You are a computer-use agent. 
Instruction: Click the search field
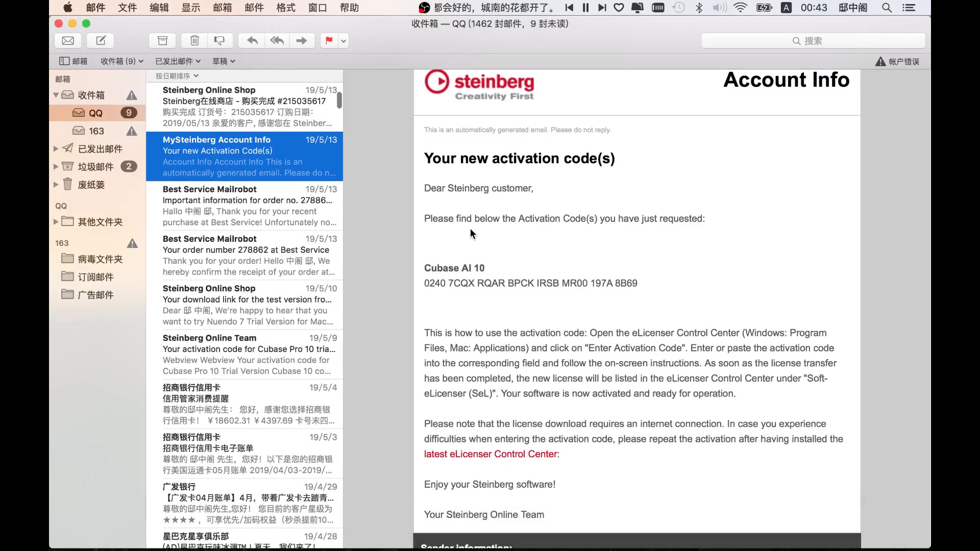point(813,41)
